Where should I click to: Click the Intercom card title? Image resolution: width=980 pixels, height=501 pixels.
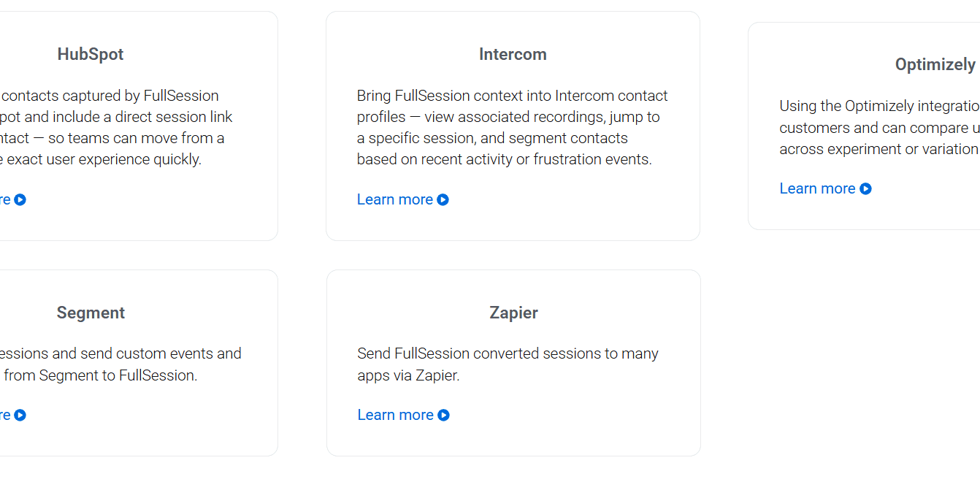pyautogui.click(x=513, y=54)
